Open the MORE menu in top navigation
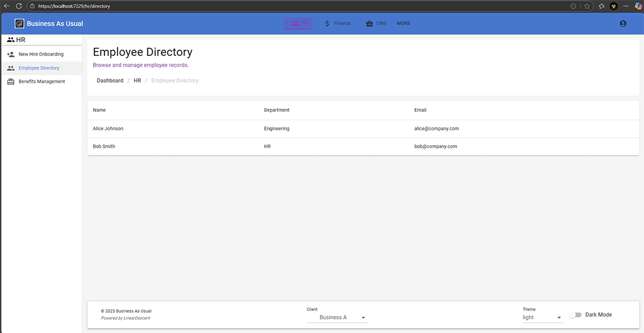 click(403, 24)
